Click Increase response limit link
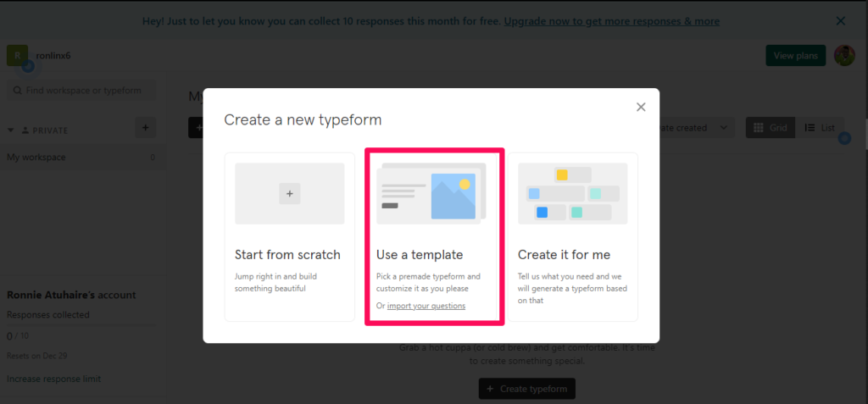The width and height of the screenshot is (868, 404). [53, 379]
